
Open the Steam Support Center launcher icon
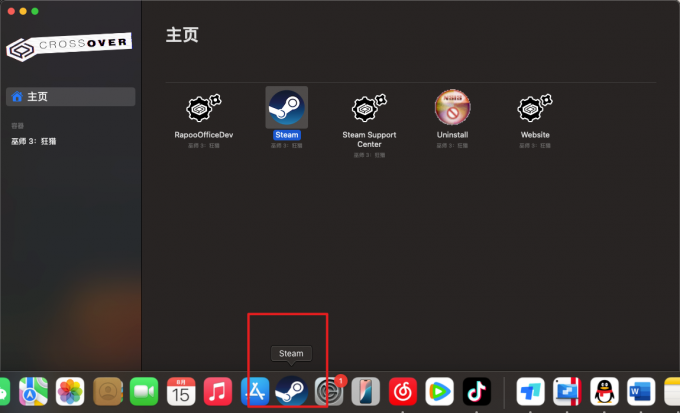(x=369, y=108)
